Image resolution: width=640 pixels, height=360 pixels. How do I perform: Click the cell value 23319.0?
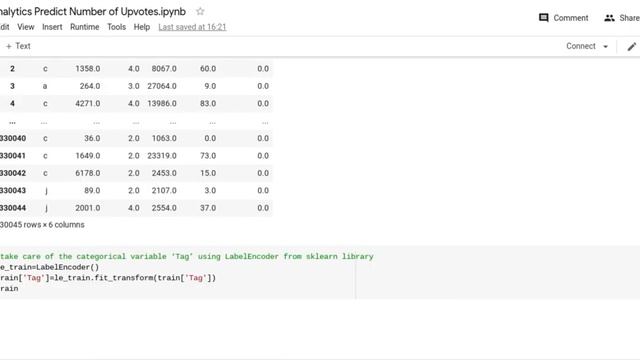coord(162,156)
